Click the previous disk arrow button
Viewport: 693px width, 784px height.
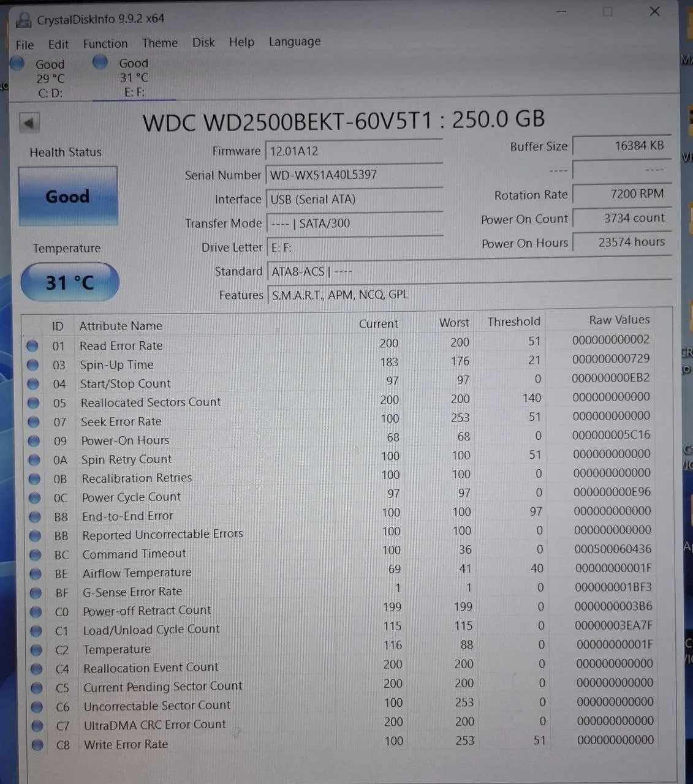coord(29,123)
